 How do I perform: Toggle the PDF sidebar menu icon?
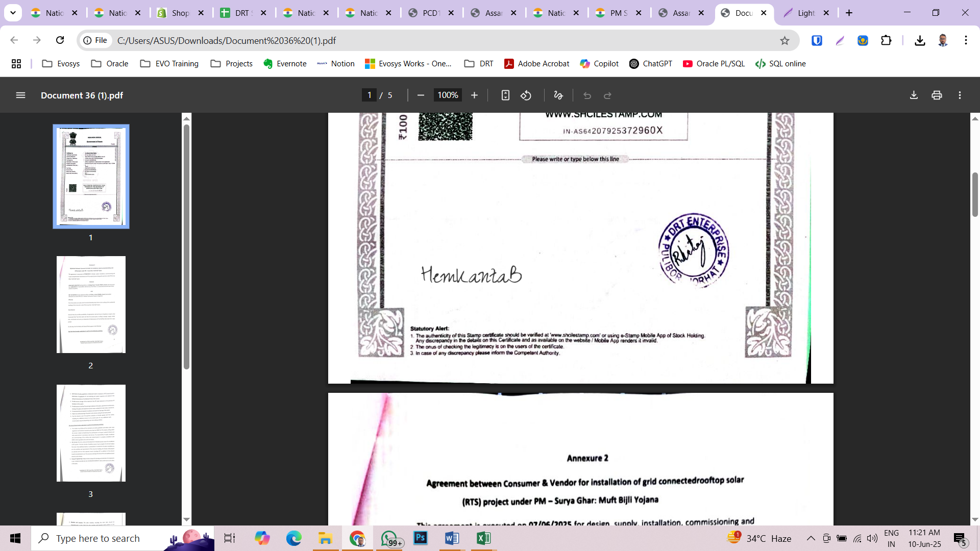click(20, 95)
